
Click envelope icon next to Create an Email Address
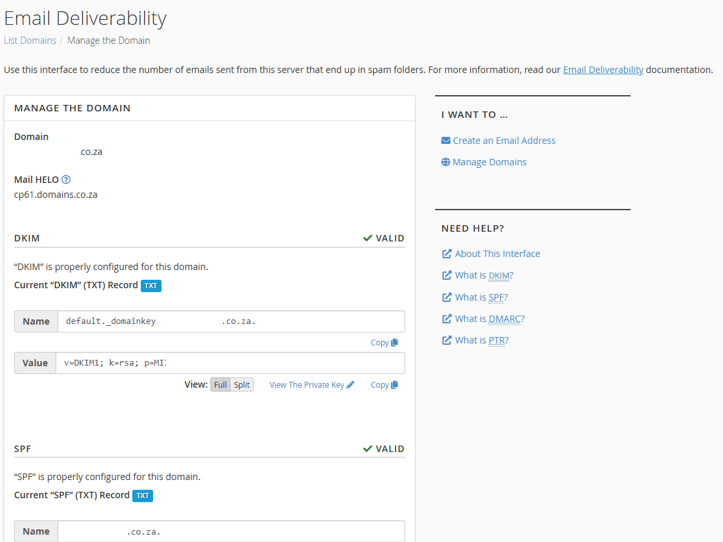point(446,141)
